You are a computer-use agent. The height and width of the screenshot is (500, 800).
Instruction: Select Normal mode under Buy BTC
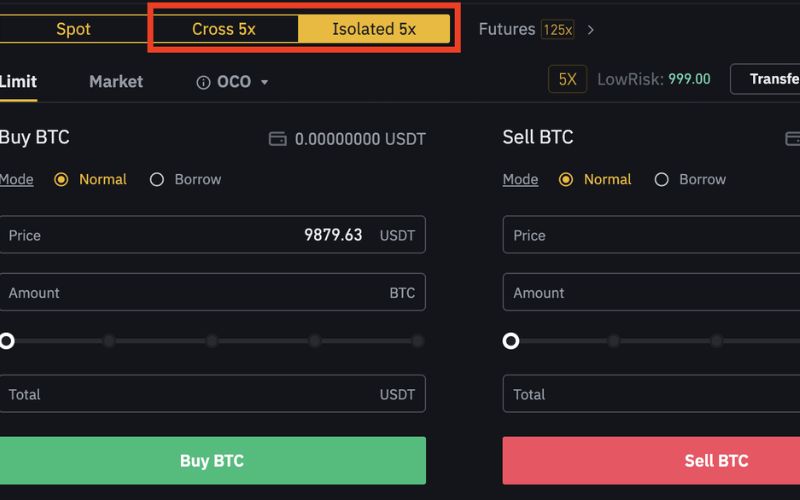click(x=61, y=180)
